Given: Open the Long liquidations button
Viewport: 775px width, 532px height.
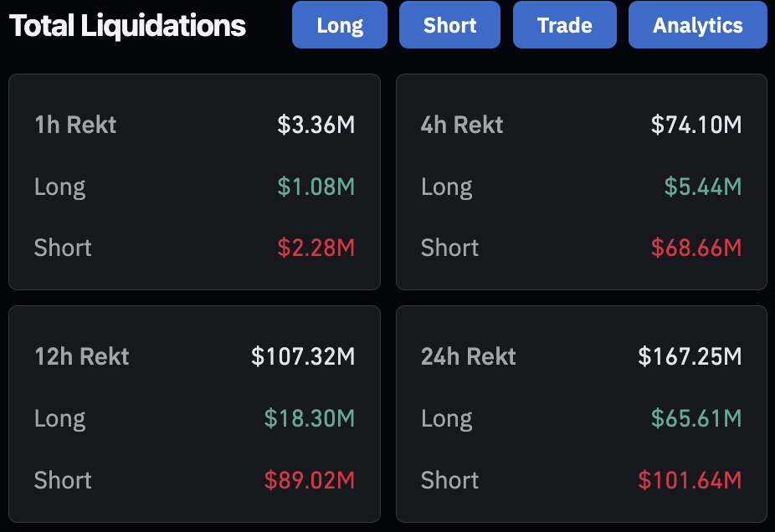Looking at the screenshot, I should pyautogui.click(x=340, y=25).
